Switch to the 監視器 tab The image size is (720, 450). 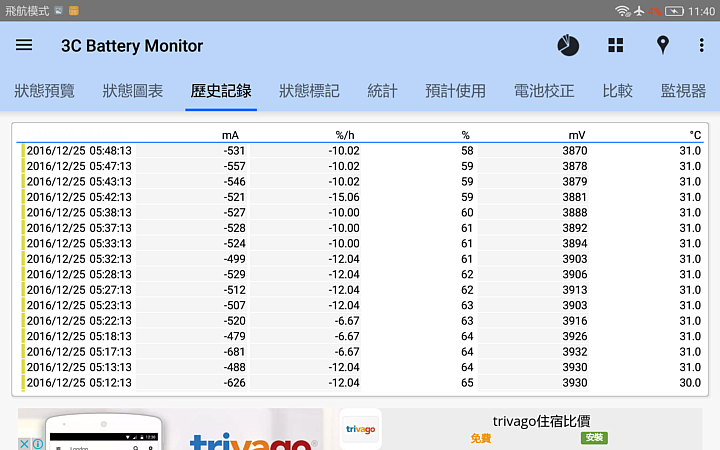pyautogui.click(x=683, y=90)
